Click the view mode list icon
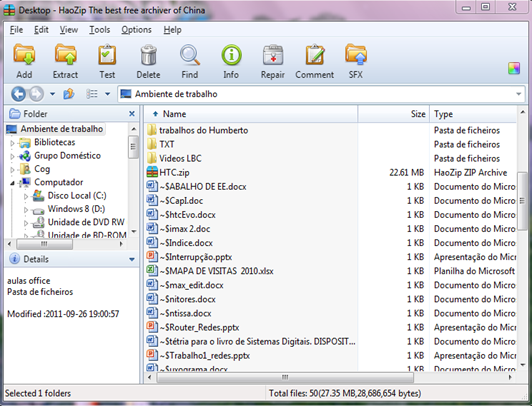532x406 pixels. point(92,94)
